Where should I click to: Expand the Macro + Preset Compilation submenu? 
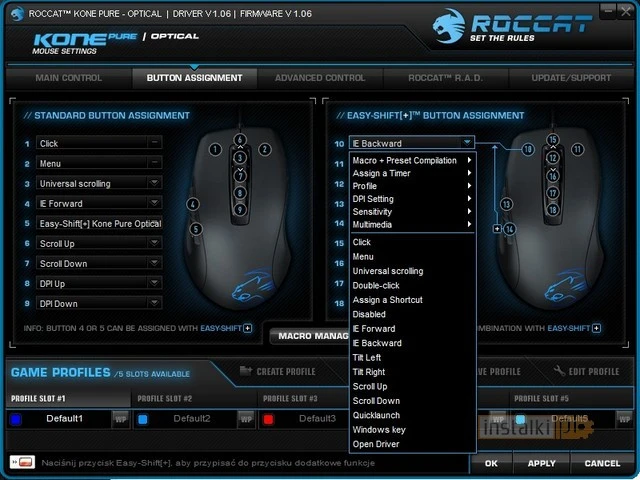[x=411, y=160]
